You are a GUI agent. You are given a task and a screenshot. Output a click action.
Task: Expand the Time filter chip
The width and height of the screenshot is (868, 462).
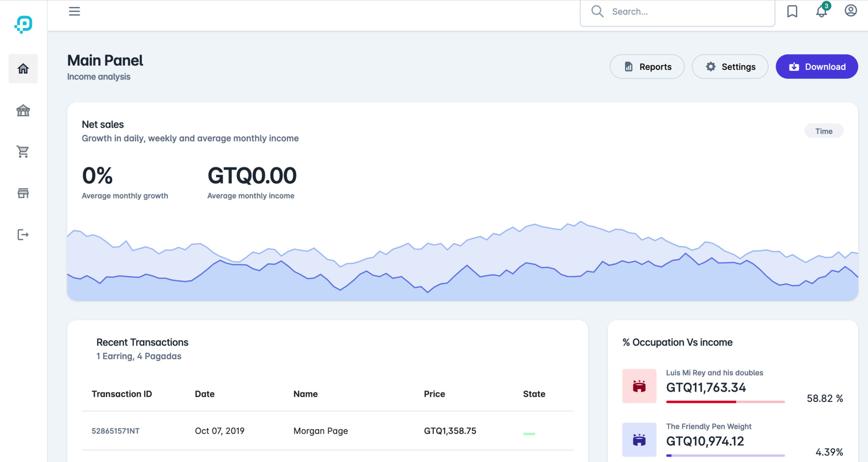coord(823,131)
